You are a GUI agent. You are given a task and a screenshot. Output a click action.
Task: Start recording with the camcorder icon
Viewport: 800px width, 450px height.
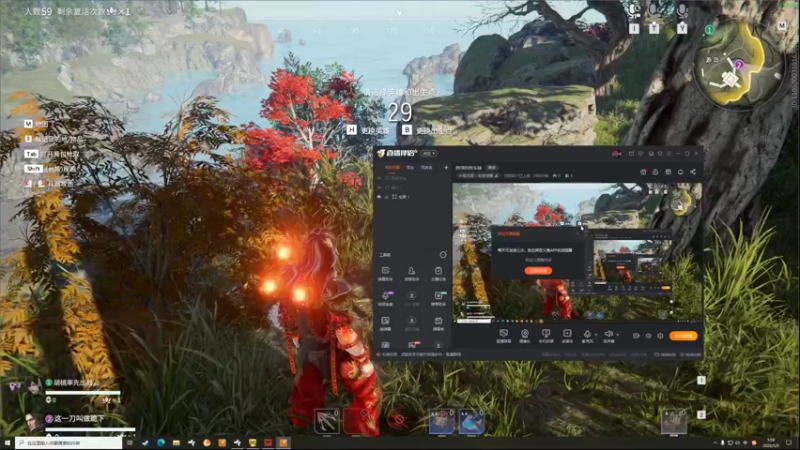(x=636, y=336)
